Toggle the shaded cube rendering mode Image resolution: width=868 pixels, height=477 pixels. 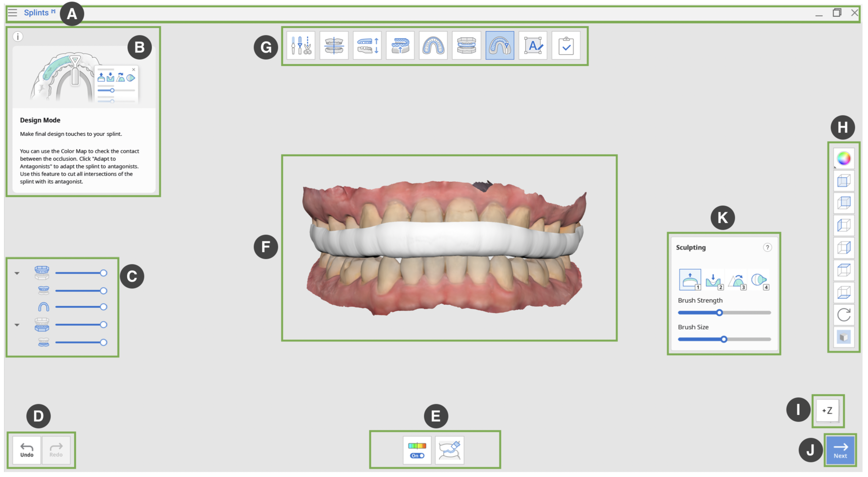844,337
